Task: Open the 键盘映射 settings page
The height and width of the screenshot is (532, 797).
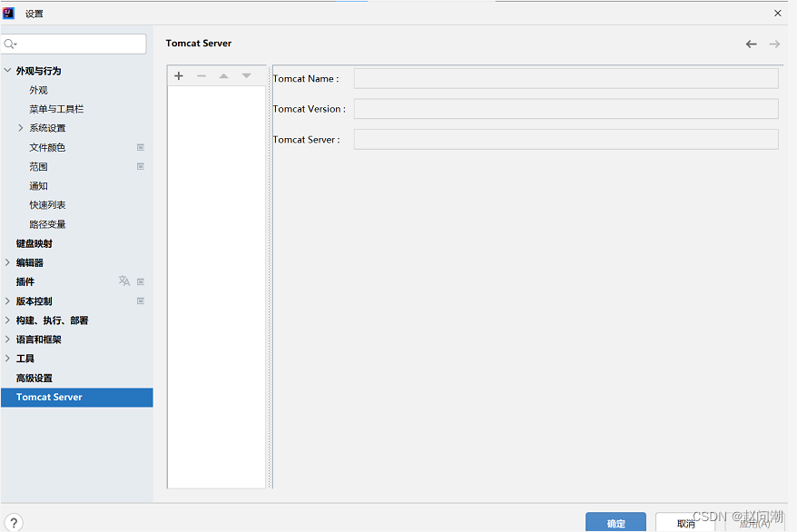Action: tap(34, 243)
